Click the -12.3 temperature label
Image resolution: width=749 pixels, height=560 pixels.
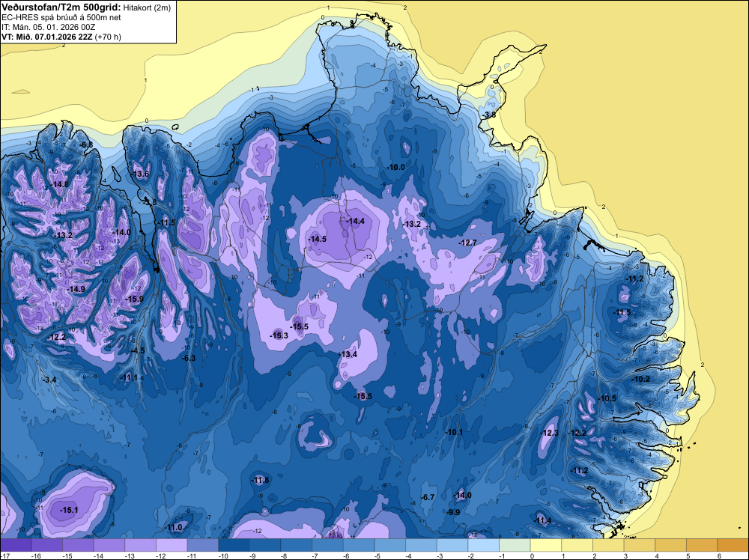point(549,433)
